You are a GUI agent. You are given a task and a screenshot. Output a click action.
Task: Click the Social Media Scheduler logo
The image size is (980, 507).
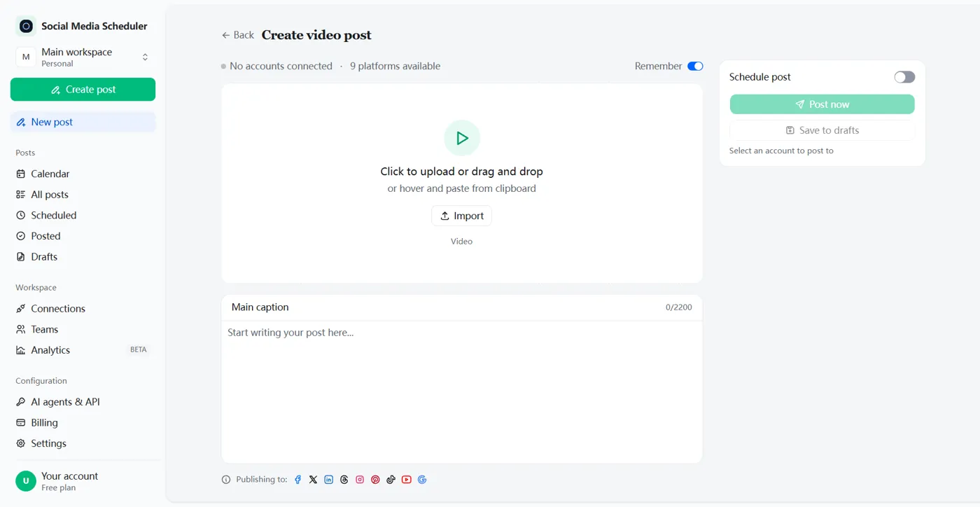(x=26, y=26)
